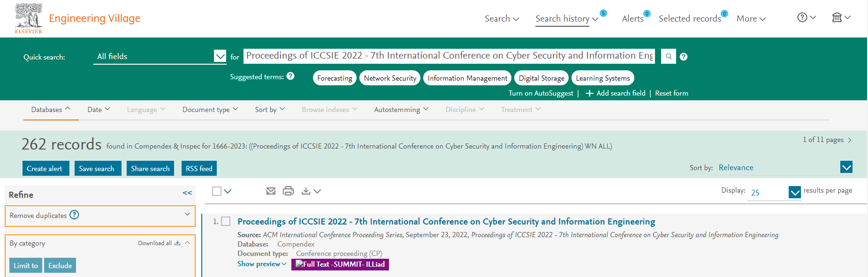
Task: Check the select-all results checkbox
Action: pos(217,191)
